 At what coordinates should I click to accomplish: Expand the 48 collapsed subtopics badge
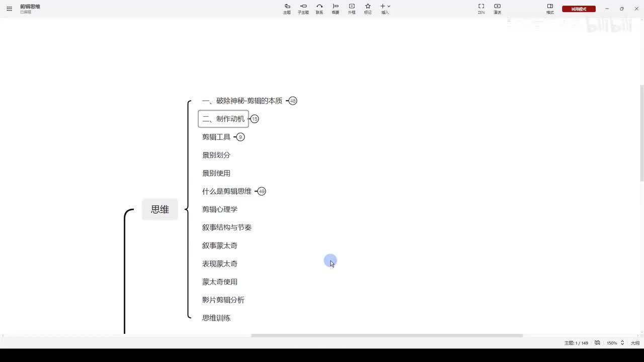293,101
